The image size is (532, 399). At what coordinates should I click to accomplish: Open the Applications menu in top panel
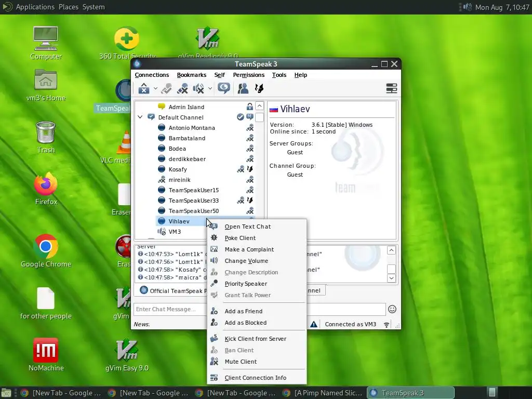click(35, 7)
